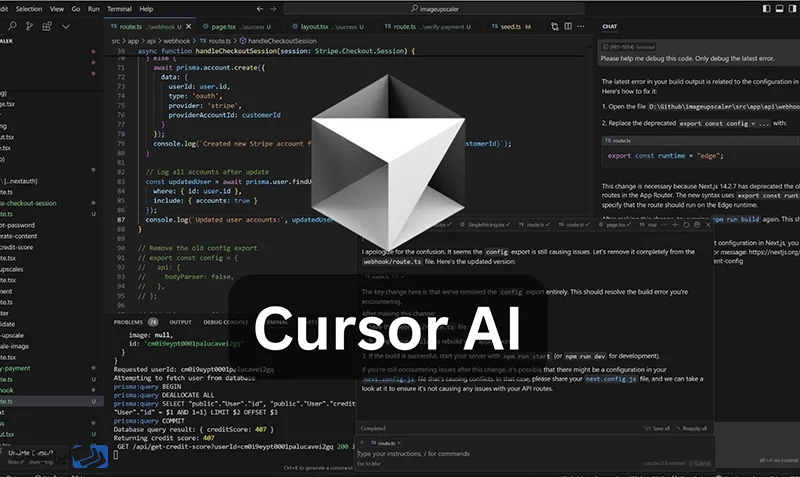The image size is (800, 477).
Task: Open the View menu
Action: 57,9
